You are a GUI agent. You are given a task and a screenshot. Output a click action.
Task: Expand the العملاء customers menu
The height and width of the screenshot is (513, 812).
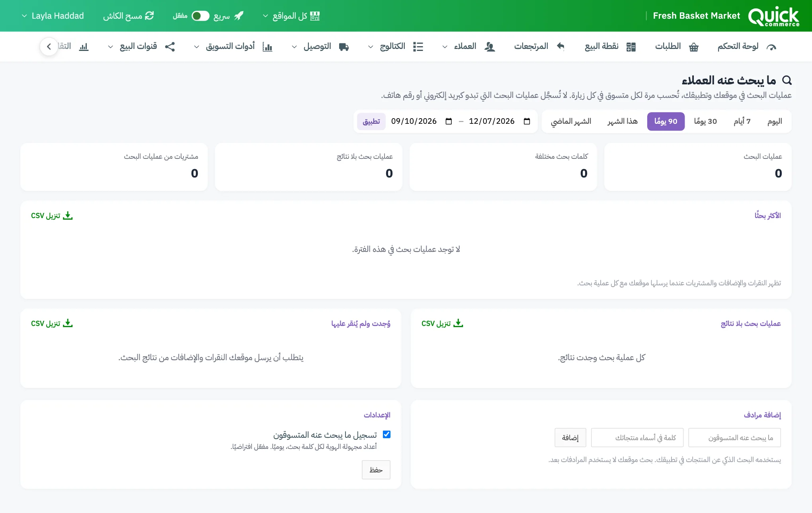[x=468, y=47]
